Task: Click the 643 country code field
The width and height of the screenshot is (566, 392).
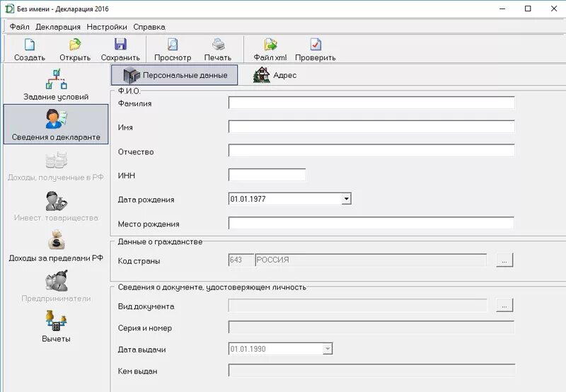Action: click(x=241, y=260)
